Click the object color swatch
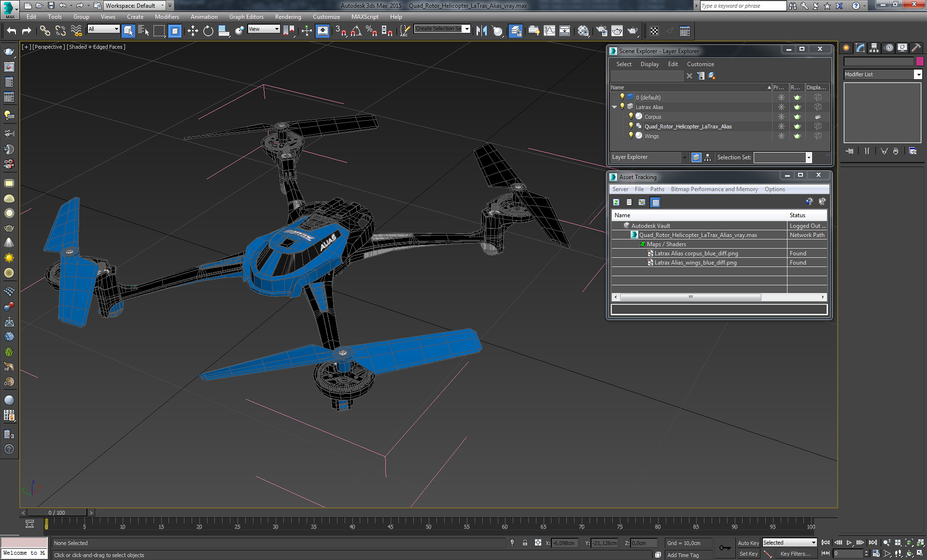 click(919, 61)
